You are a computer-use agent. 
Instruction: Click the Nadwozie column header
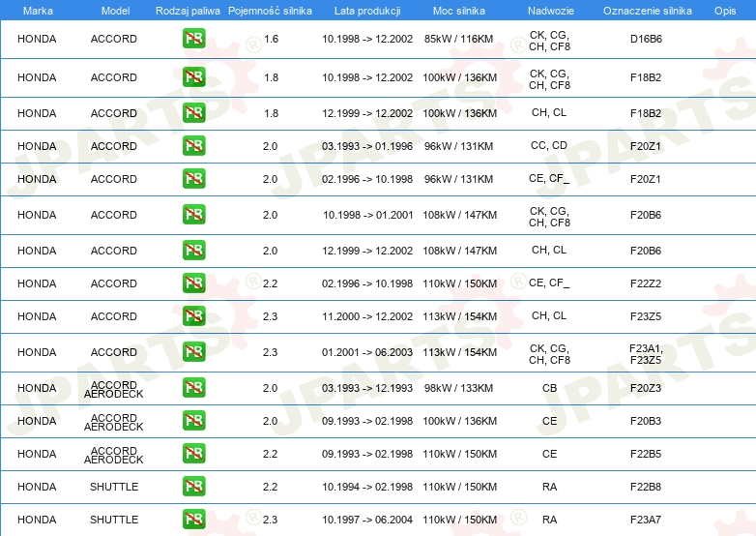point(551,11)
